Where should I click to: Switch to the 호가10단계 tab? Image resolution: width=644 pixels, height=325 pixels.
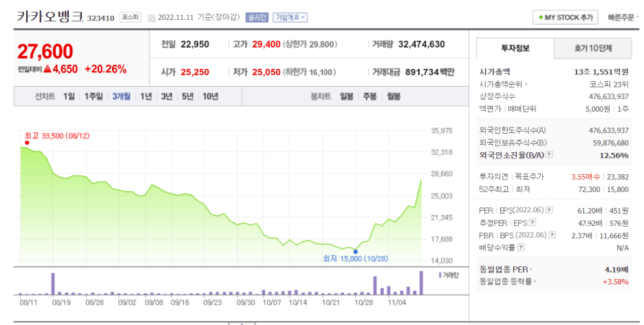(x=592, y=48)
